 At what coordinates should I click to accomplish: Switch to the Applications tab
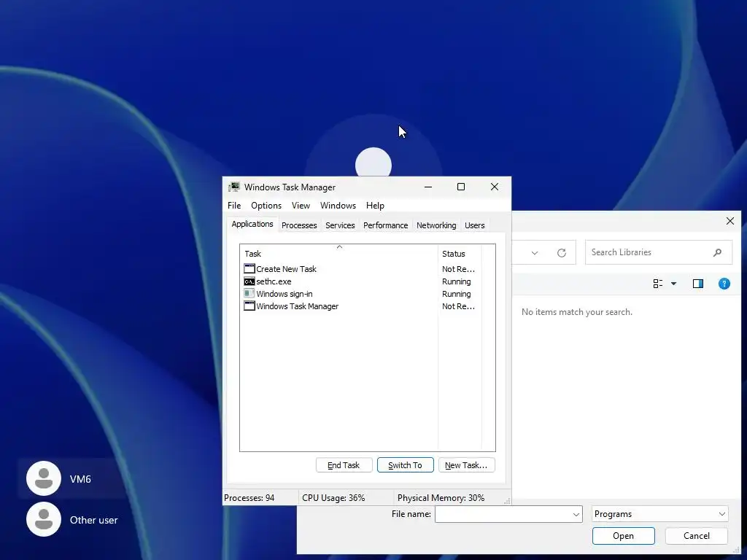(252, 224)
